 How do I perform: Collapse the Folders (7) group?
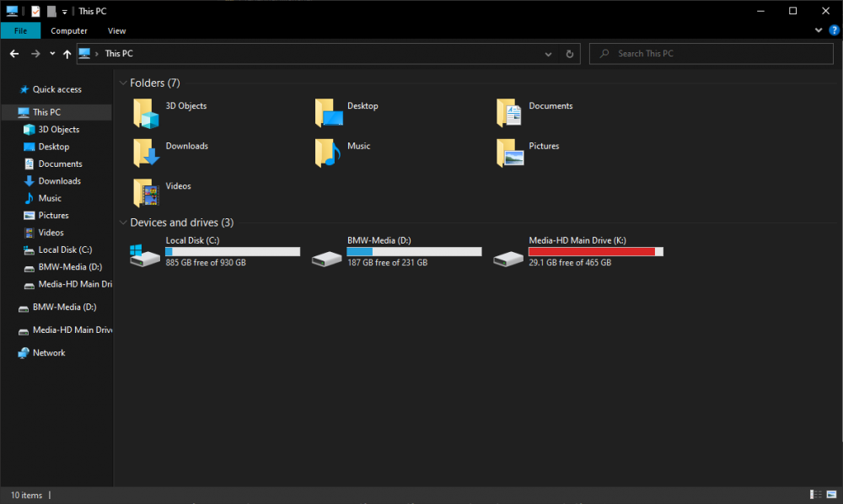pos(123,83)
